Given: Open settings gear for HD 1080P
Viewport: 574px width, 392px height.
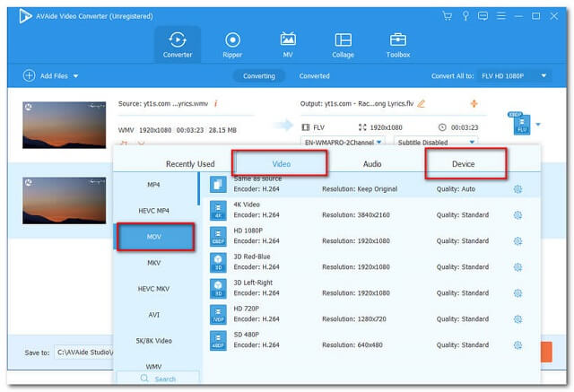Looking at the screenshot, I should tap(517, 241).
